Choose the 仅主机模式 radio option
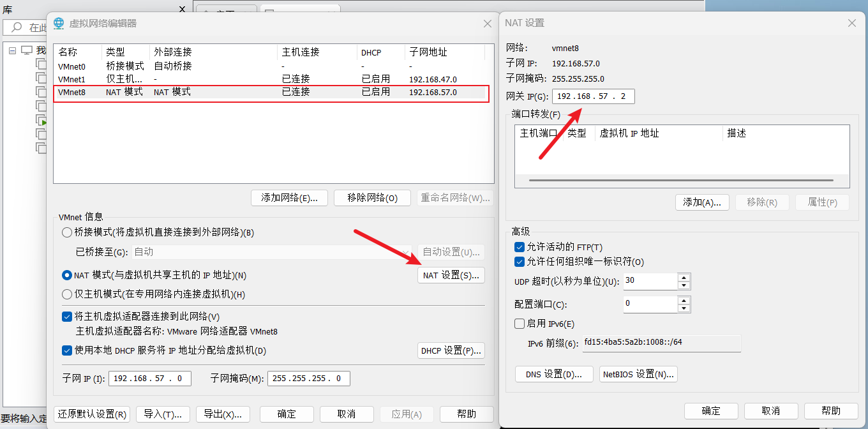 [x=66, y=294]
